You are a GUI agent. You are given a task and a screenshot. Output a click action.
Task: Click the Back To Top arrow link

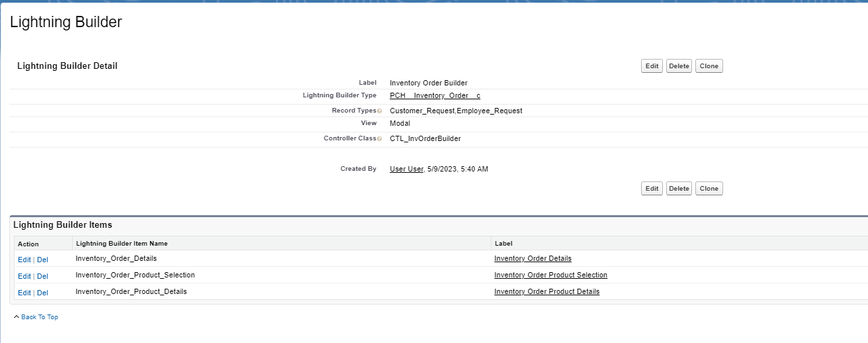36,317
